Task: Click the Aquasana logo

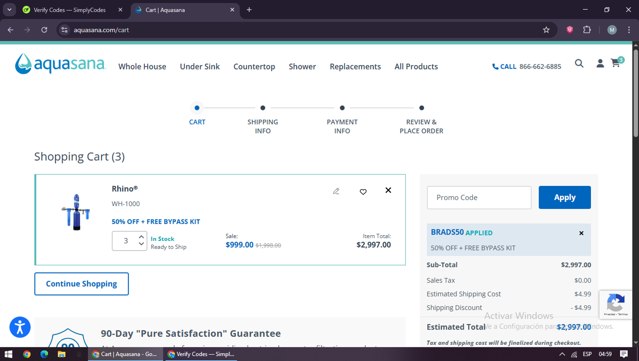Action: coord(59,64)
